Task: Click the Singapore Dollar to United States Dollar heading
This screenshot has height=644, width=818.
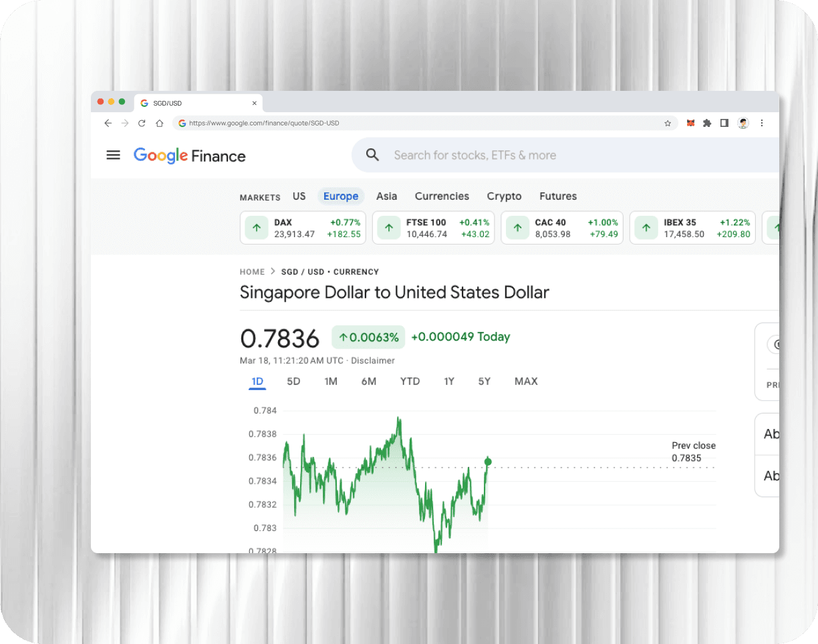Action: 394,292
